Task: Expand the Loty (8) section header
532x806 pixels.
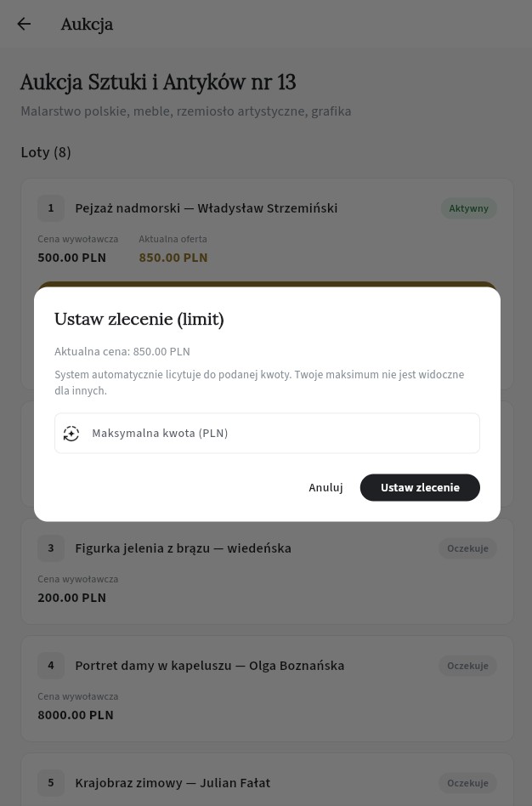Action: pos(45,152)
